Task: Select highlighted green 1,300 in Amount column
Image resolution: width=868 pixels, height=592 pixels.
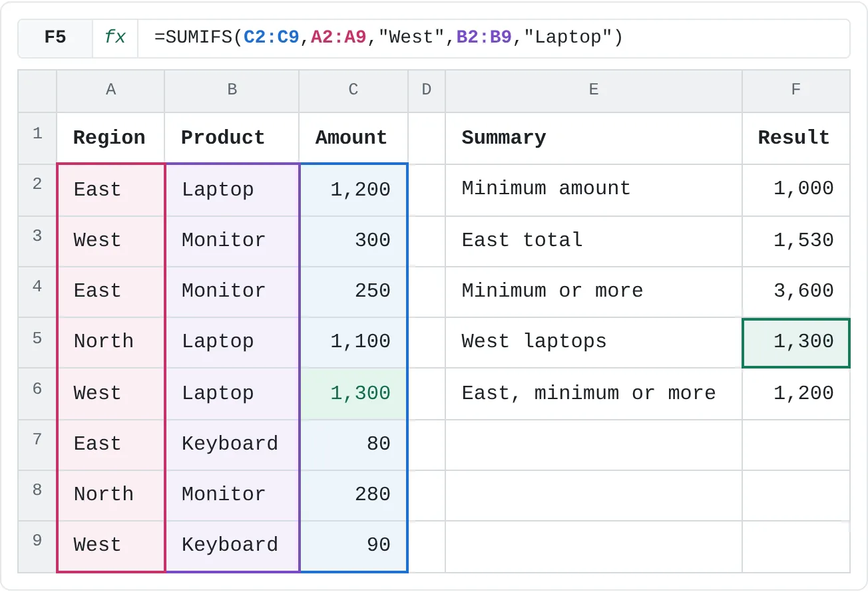Action: pos(353,394)
